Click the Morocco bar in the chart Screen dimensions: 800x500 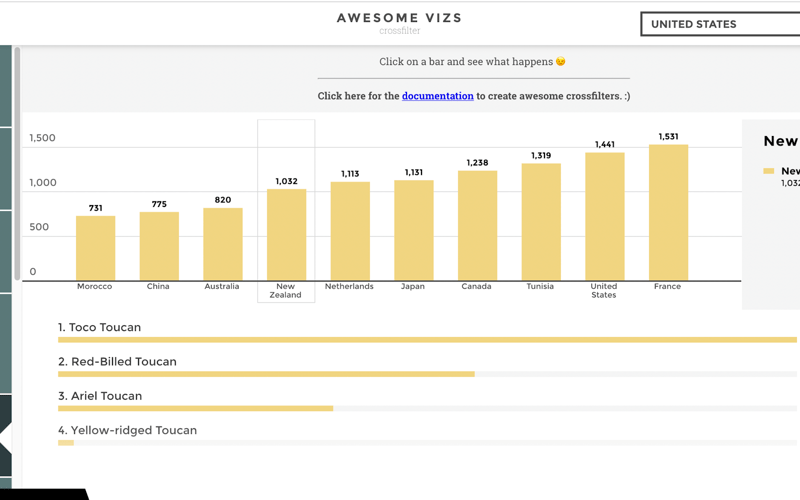95,248
